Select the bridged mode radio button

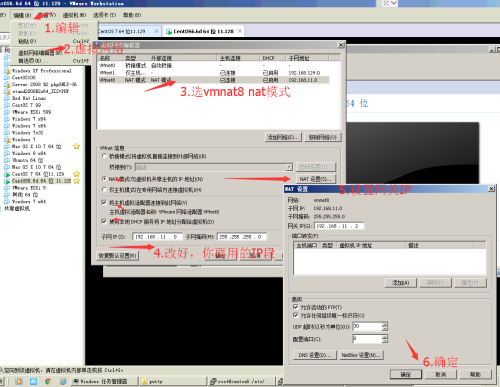[x=105, y=156]
